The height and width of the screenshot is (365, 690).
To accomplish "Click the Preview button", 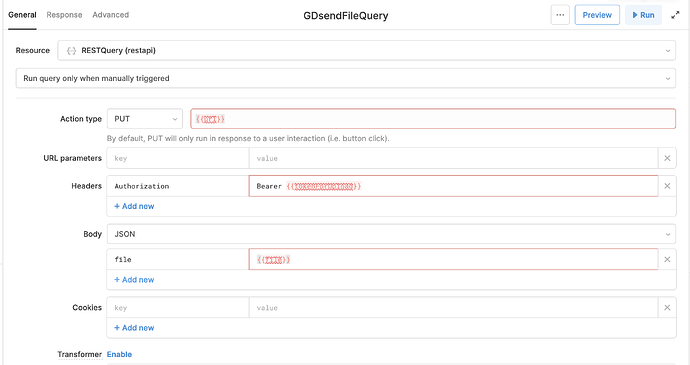I will (x=597, y=15).
